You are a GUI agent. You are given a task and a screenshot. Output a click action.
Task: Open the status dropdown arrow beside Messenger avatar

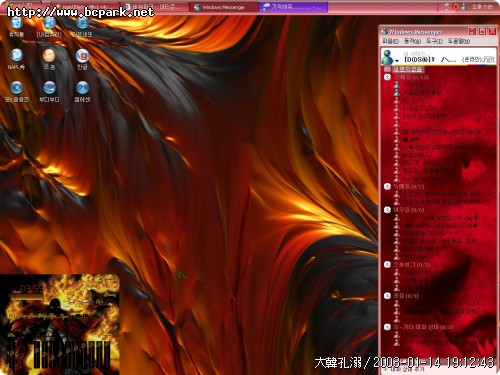tap(397, 61)
